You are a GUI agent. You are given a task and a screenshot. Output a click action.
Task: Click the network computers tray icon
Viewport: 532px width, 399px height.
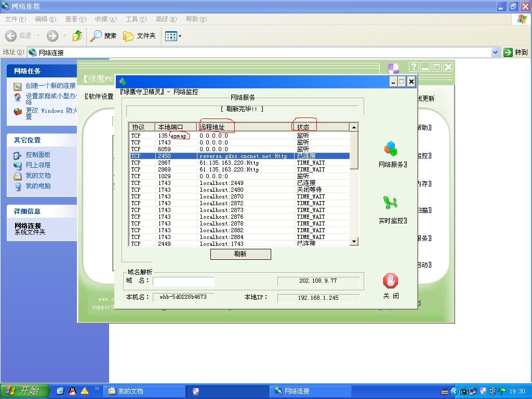point(473,392)
